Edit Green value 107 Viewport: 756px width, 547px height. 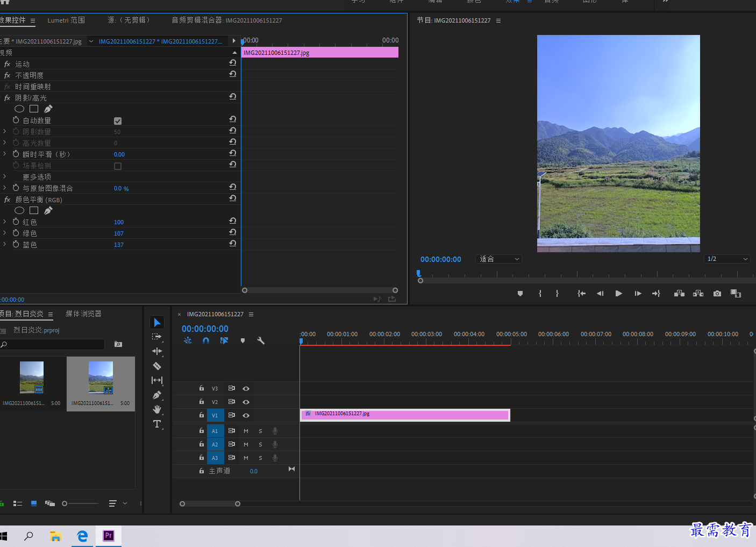tap(119, 233)
